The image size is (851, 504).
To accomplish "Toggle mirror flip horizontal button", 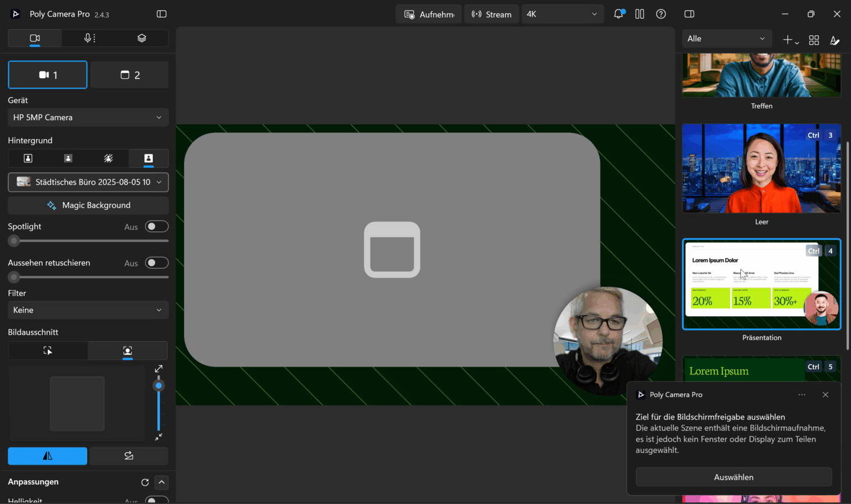I will click(48, 456).
